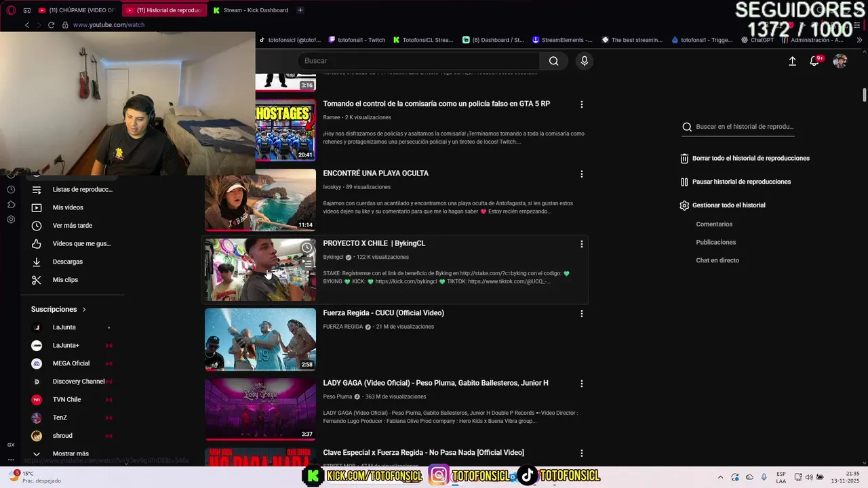Click the Buscar search field

point(418,61)
